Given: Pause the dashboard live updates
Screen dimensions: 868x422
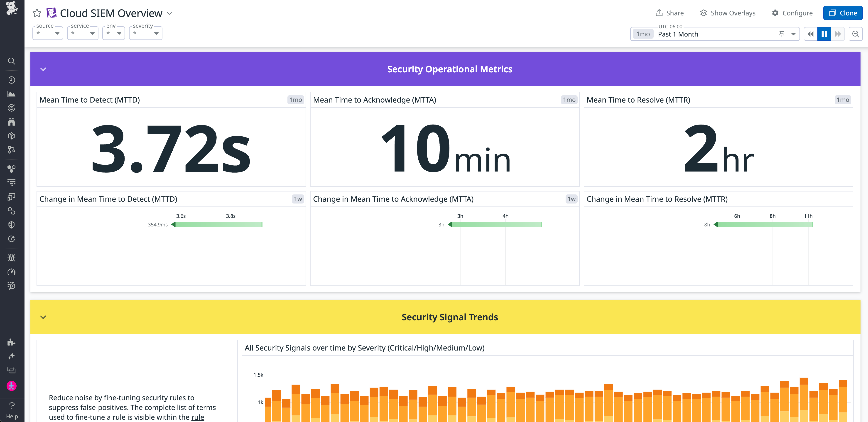Looking at the screenshot, I should tap(824, 34).
